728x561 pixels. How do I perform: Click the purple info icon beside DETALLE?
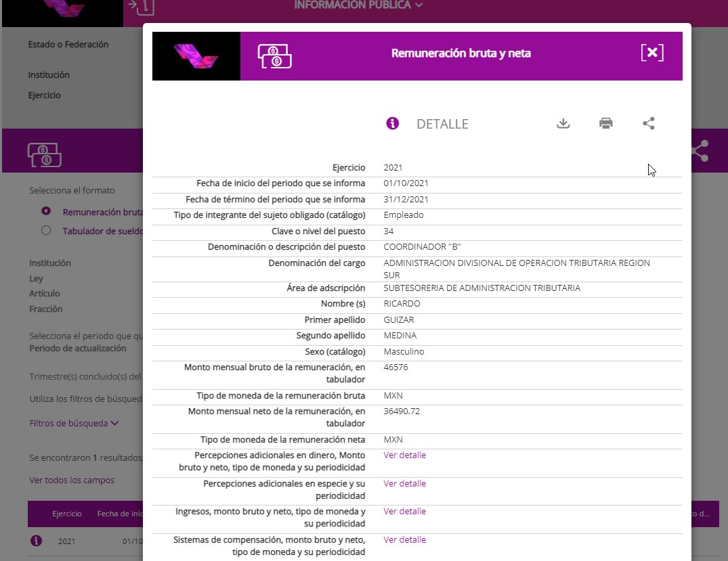tap(392, 123)
